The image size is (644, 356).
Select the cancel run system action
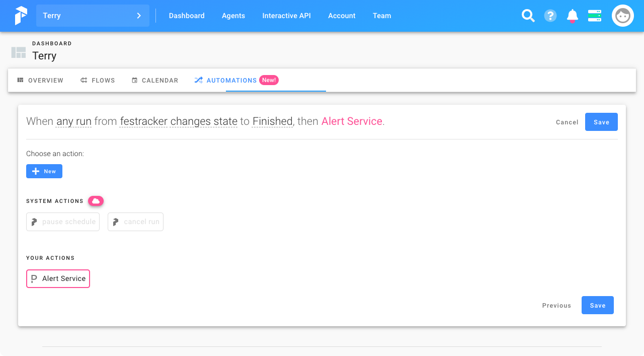tap(135, 222)
